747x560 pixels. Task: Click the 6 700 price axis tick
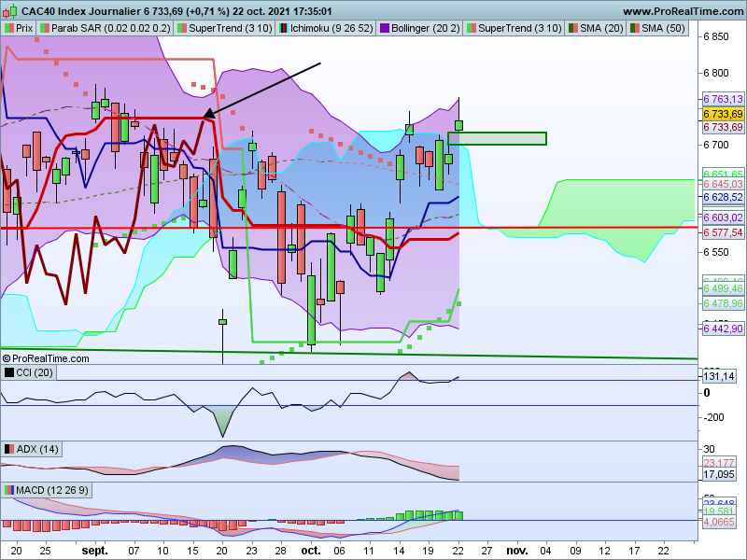(x=716, y=145)
